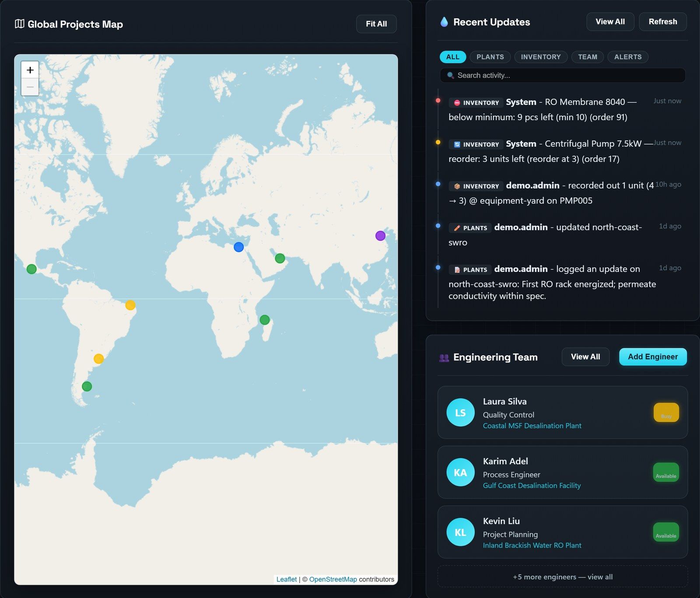Click Laura Silva's Busy status badge

point(666,413)
